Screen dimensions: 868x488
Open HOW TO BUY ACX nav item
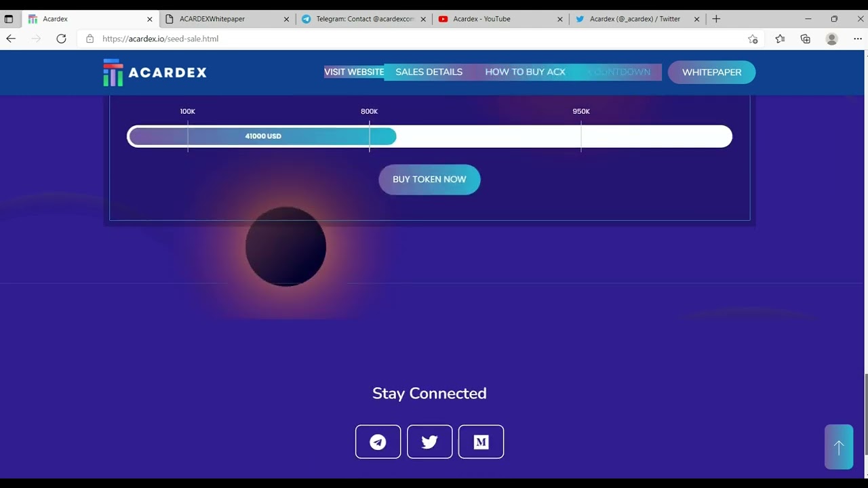click(525, 72)
